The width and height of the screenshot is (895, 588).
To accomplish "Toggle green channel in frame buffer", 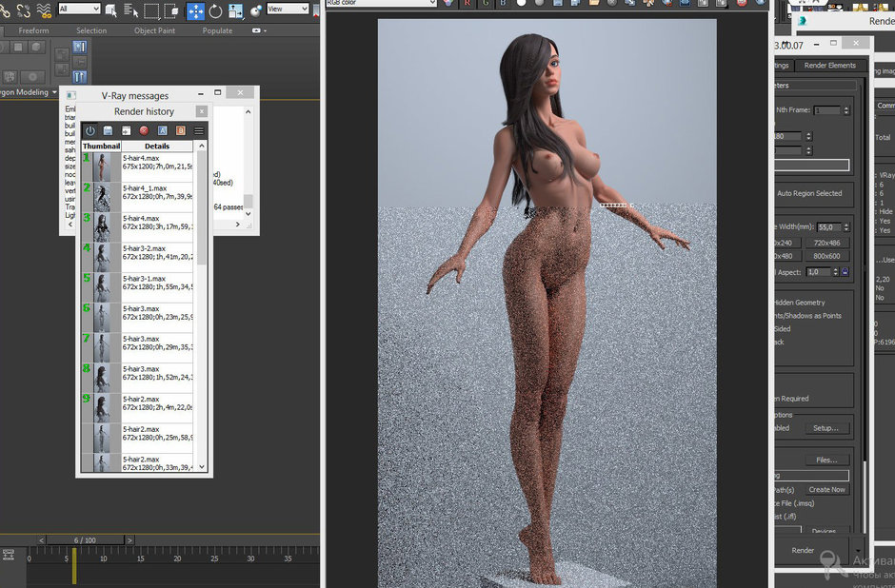I will click(x=485, y=3).
